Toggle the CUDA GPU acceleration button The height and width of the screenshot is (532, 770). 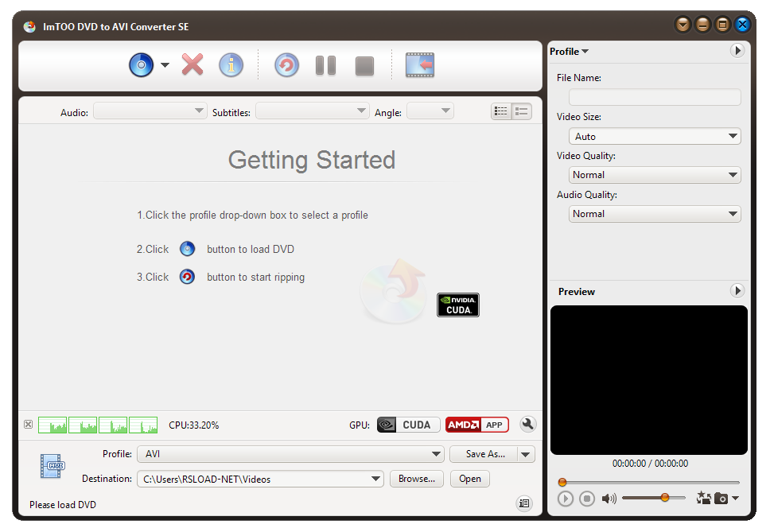(409, 425)
